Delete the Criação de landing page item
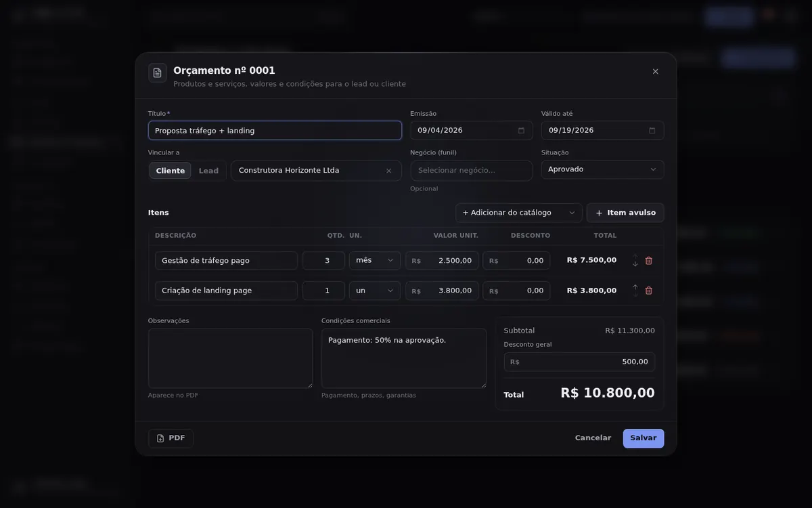812x508 pixels. point(649,291)
